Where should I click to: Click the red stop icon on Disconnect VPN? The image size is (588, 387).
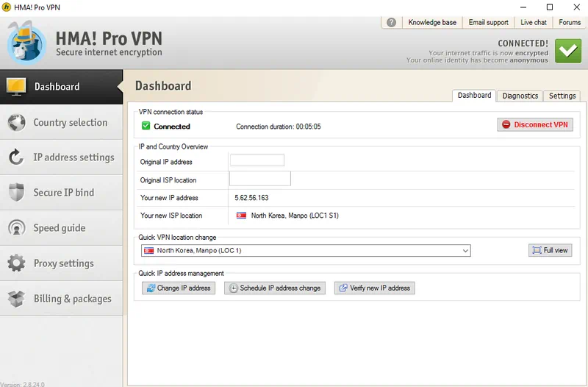(x=506, y=124)
